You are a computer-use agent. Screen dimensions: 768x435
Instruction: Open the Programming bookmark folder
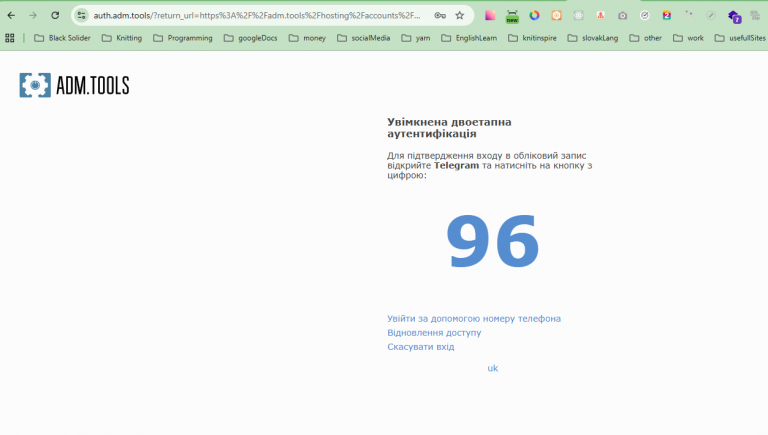tap(183, 38)
